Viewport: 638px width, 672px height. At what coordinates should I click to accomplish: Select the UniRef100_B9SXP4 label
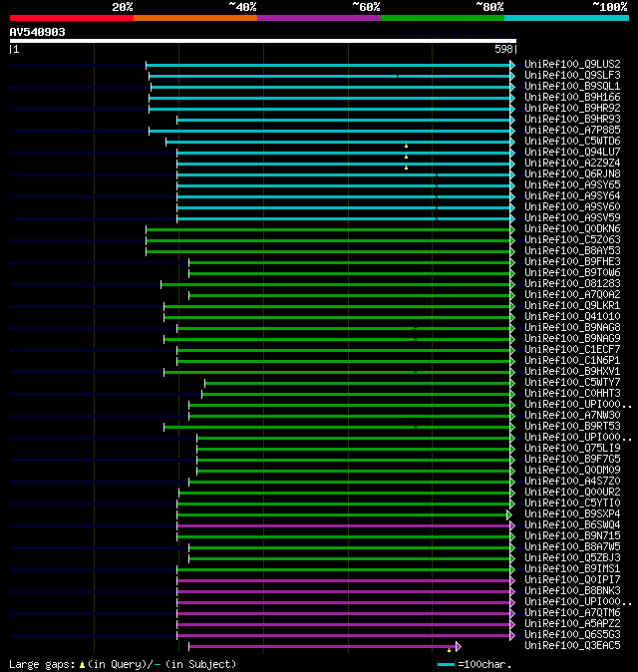click(x=572, y=514)
